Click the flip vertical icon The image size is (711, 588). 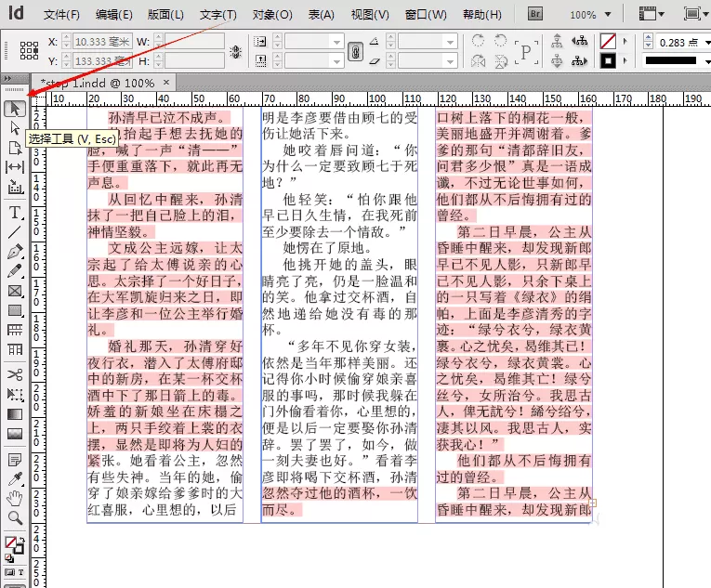[x=501, y=60]
